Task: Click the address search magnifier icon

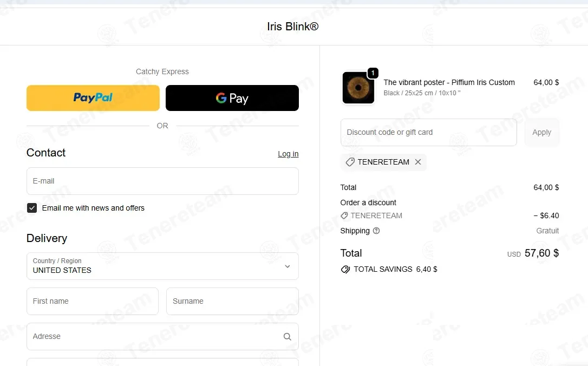Action: pyautogui.click(x=288, y=337)
